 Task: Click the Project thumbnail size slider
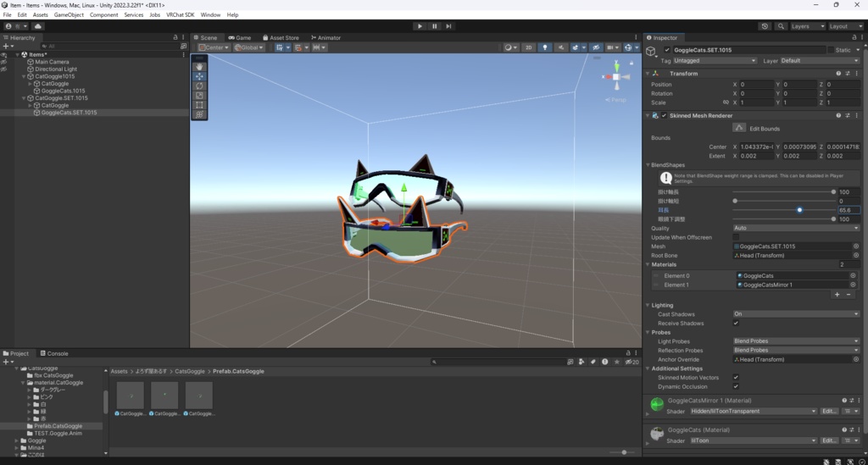click(x=623, y=452)
